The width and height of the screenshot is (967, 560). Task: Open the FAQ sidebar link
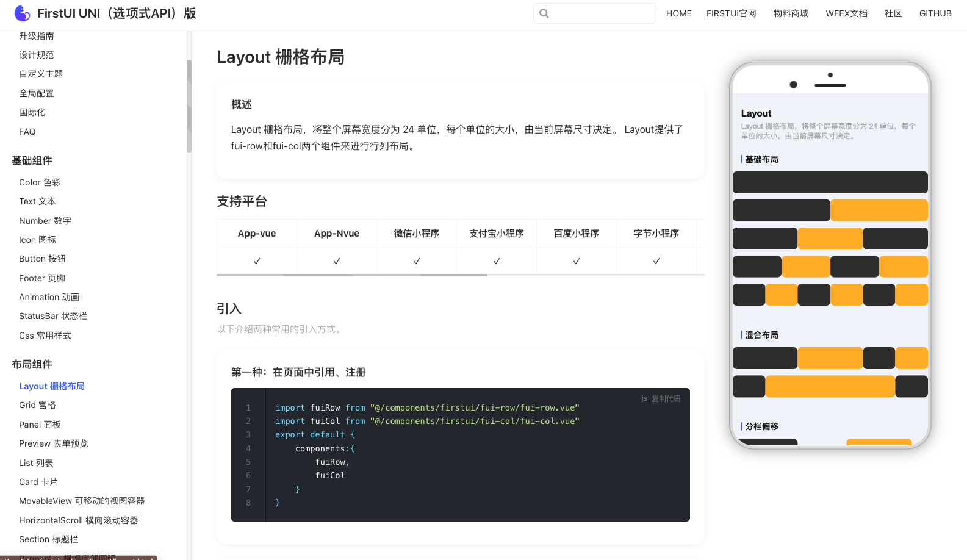[27, 132]
